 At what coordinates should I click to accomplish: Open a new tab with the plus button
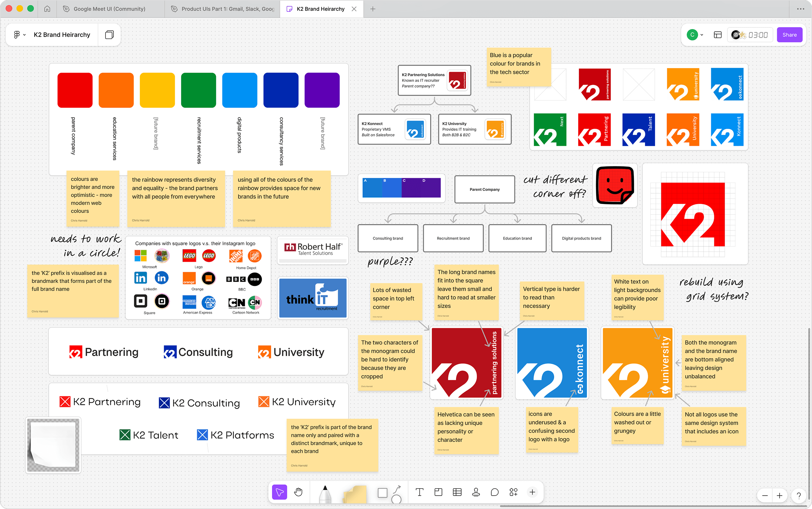tap(373, 9)
